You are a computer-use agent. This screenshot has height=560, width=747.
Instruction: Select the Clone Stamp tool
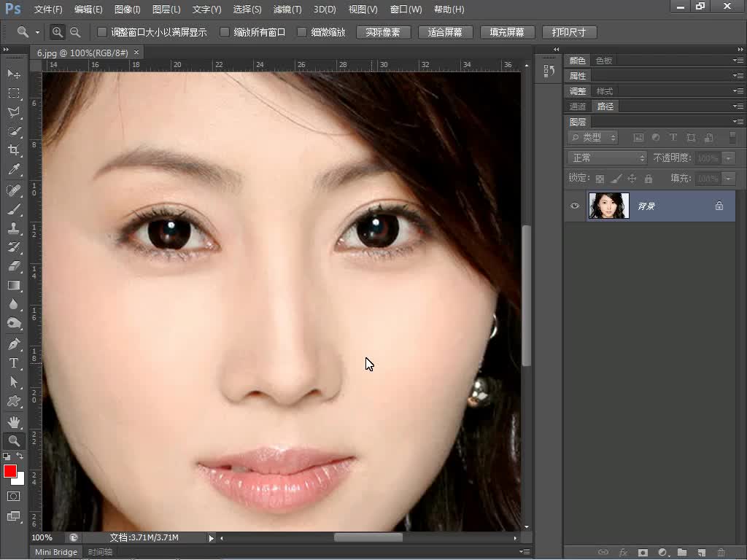(14, 228)
